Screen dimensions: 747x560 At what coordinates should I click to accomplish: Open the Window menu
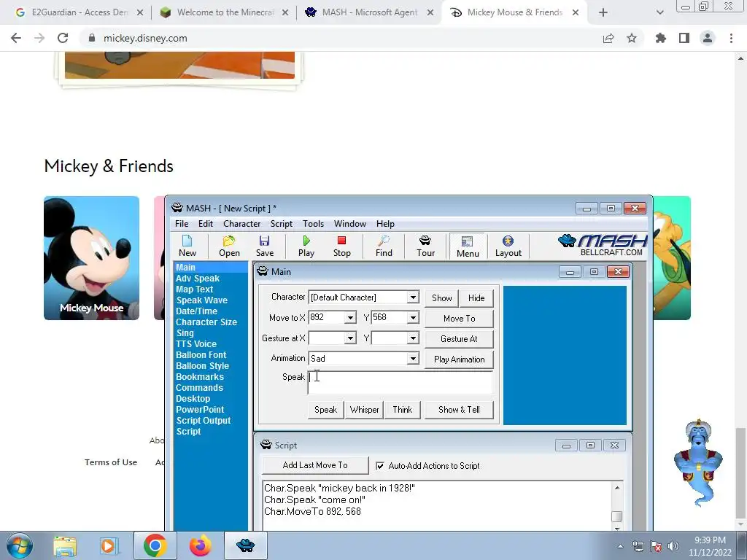point(350,224)
